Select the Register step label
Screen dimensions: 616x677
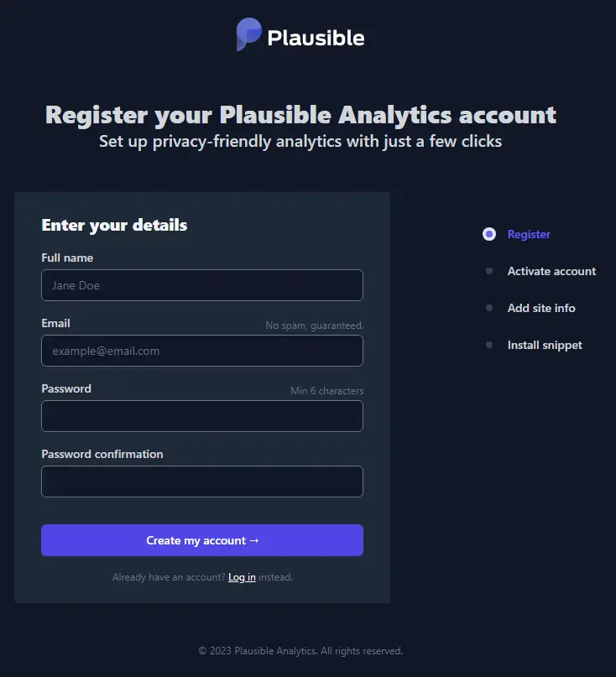[529, 234]
